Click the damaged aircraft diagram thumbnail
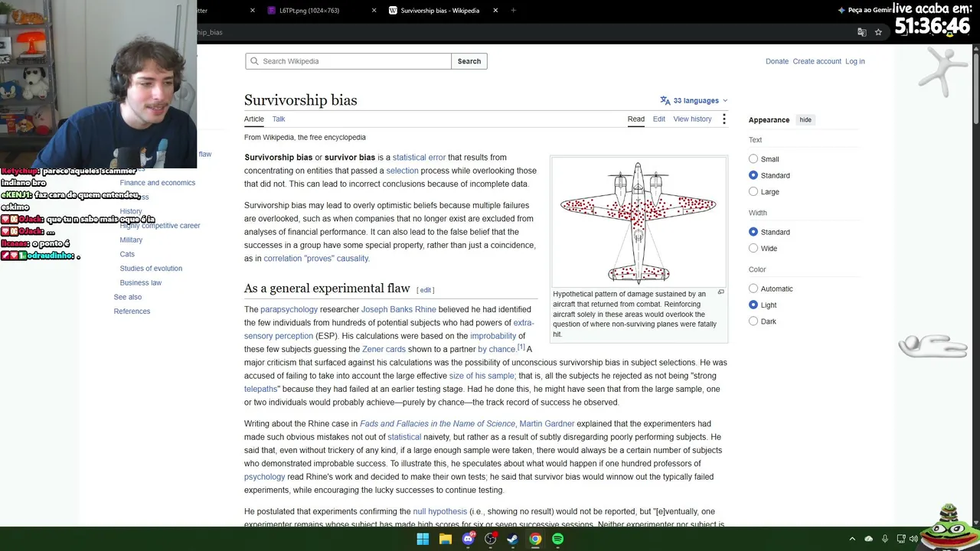Screen dimensions: 980x551 click(639, 222)
